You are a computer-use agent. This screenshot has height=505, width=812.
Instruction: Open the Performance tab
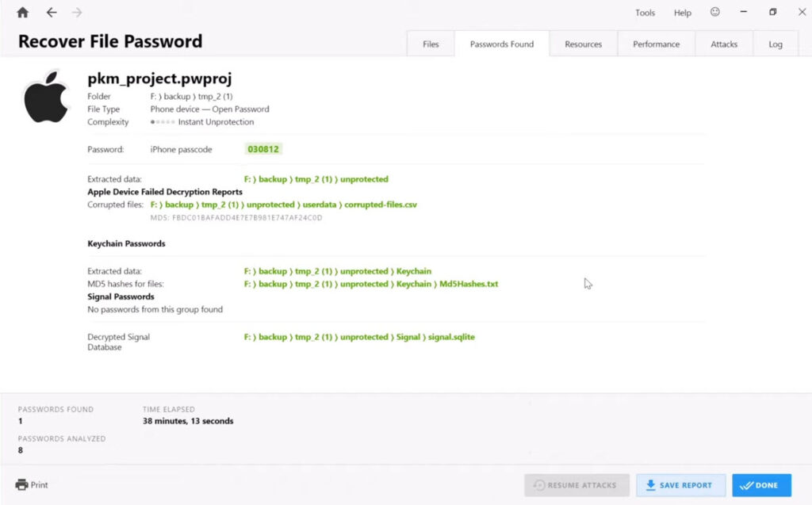pos(656,44)
